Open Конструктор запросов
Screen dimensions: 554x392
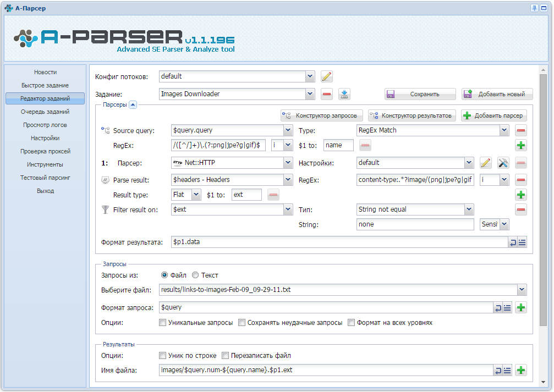point(322,115)
